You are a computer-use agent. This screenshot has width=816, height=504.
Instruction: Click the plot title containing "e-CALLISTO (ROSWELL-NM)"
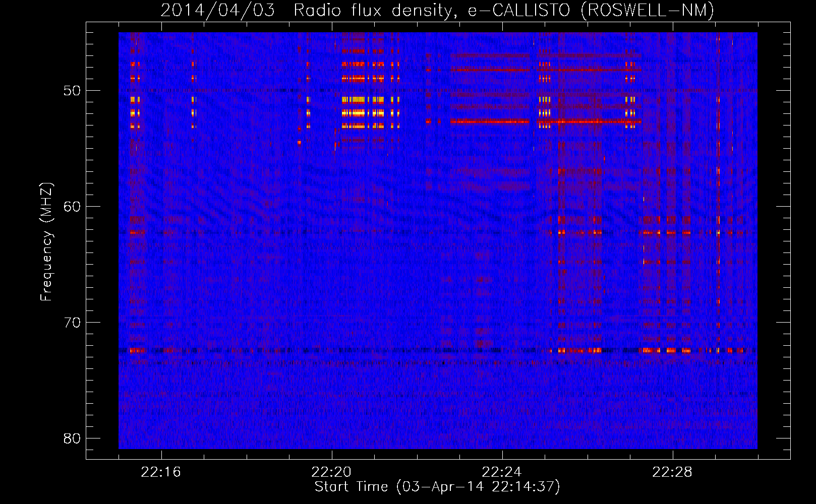[x=437, y=10]
